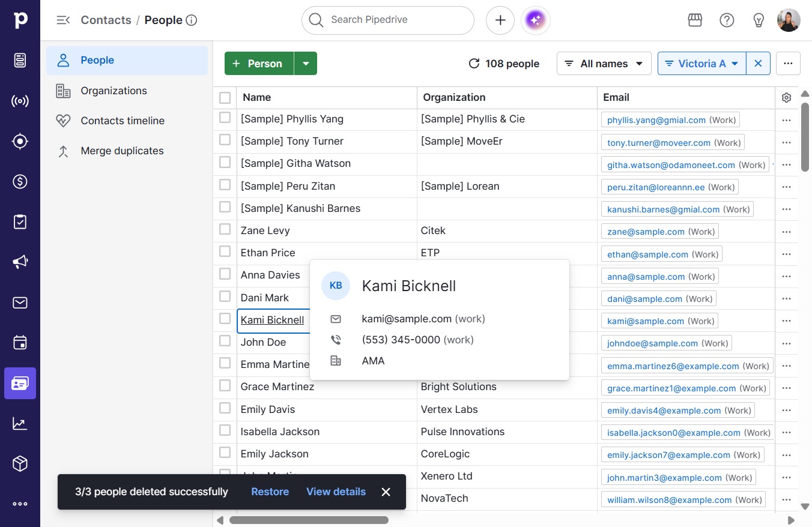Check the Phyllis Yang row checkbox
The width and height of the screenshot is (812, 527).
coord(225,118)
